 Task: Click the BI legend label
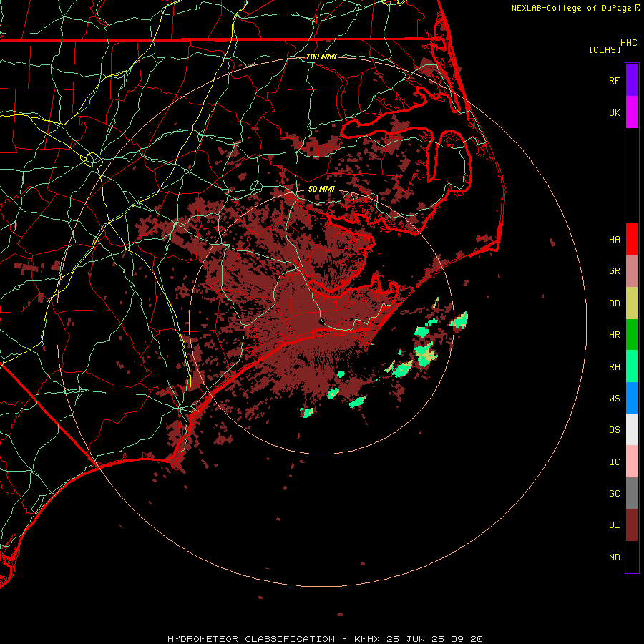(x=614, y=525)
